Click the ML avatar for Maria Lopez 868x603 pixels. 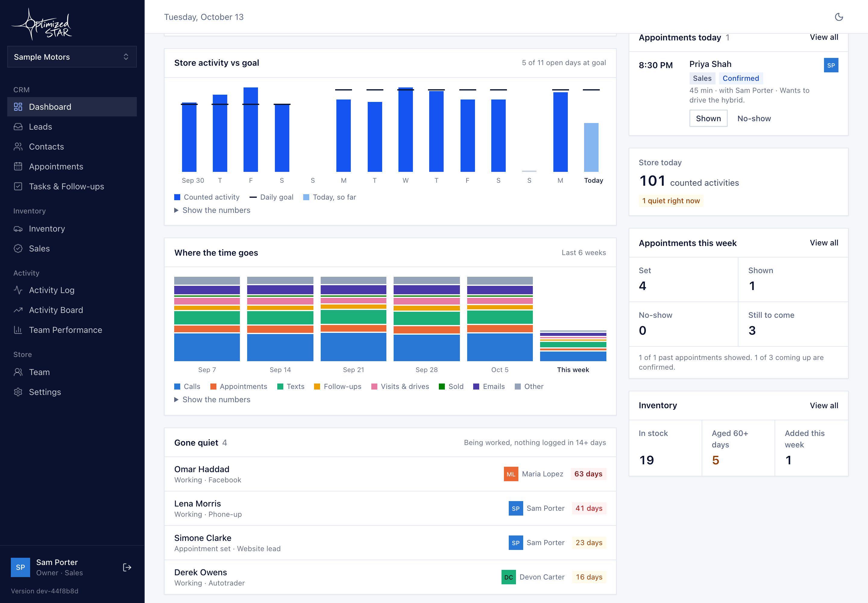click(x=511, y=474)
